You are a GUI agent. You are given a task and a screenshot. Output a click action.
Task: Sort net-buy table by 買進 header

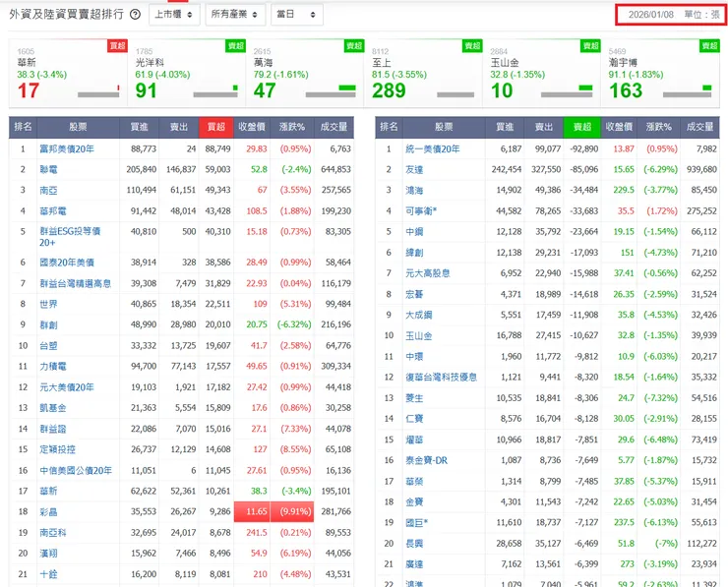[x=140, y=127]
